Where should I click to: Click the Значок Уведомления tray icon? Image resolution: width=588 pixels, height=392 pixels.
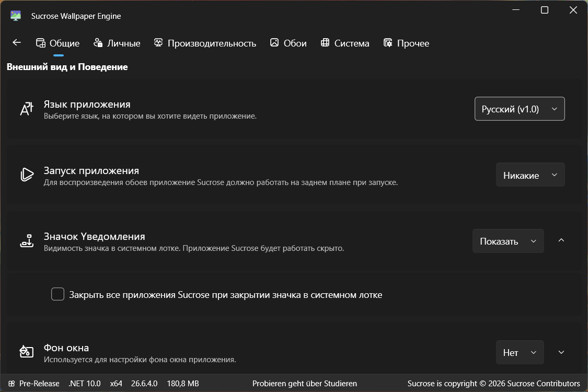(x=27, y=241)
